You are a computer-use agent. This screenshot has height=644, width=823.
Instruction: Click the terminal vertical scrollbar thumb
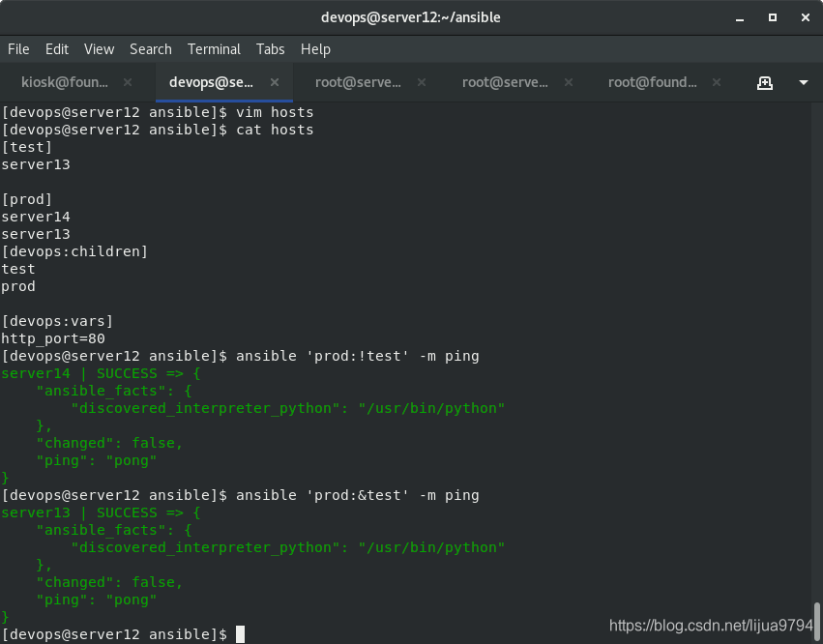coord(816,621)
